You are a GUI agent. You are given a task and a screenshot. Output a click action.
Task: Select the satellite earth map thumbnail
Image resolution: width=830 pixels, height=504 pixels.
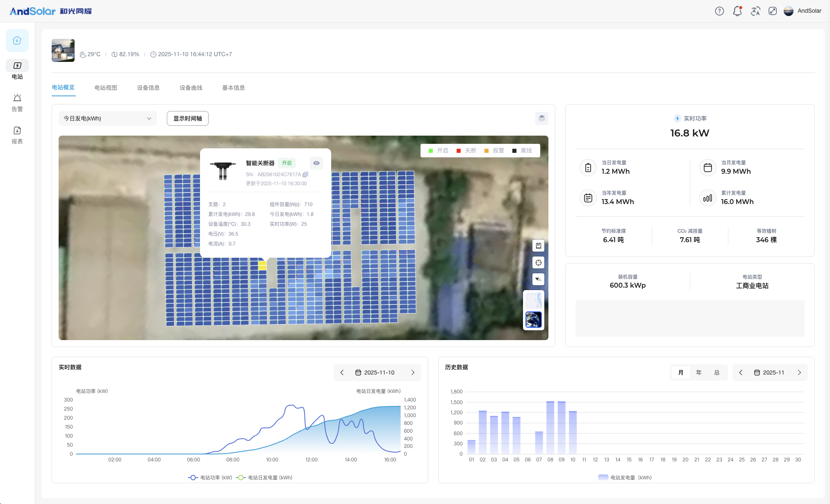(x=533, y=320)
